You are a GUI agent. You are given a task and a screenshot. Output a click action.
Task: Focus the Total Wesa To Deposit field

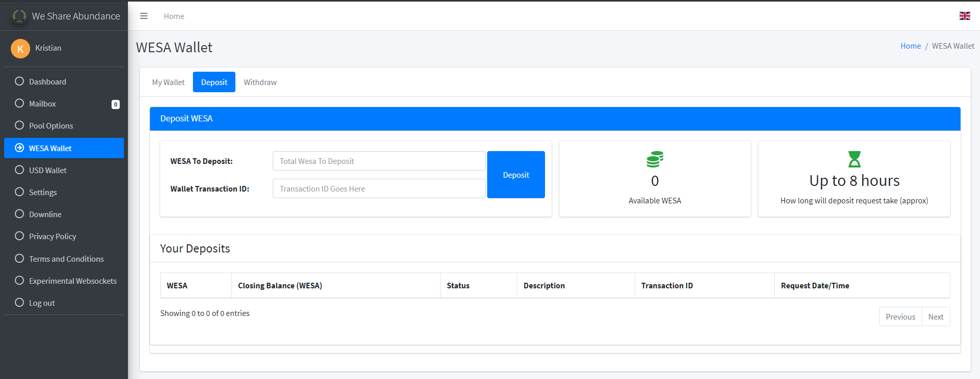point(379,161)
